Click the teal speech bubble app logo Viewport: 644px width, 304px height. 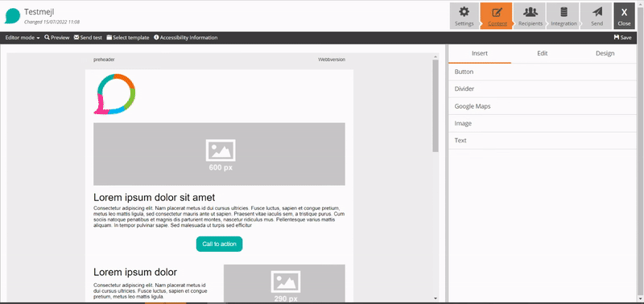12,16
